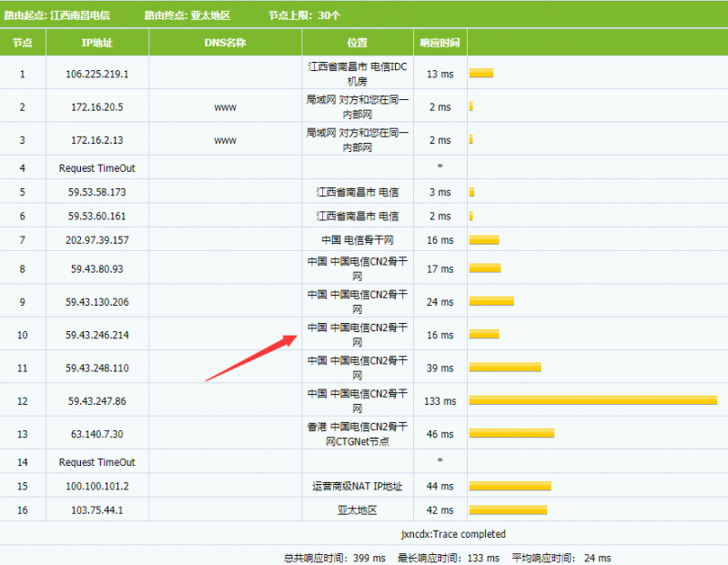728x565 pixels.
Task: Click the yellow bar for node 11
Action: point(505,368)
